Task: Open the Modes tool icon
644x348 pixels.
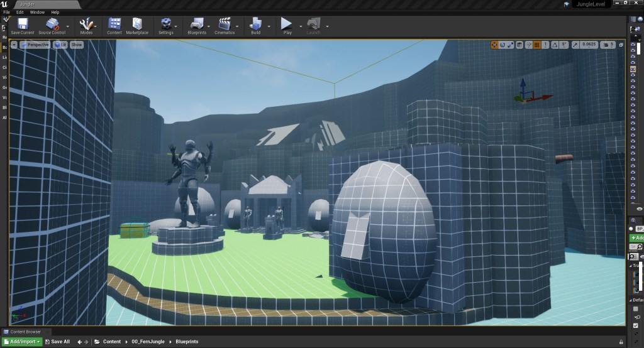Action: click(86, 25)
